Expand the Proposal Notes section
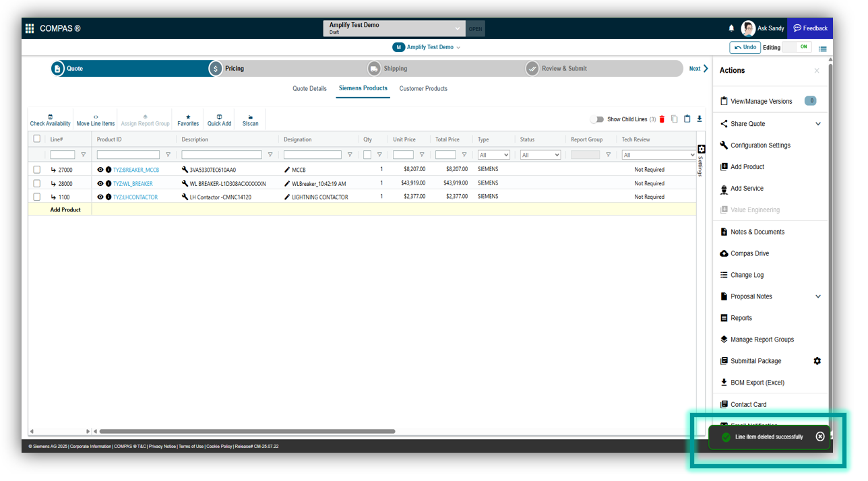This screenshot has width=868, height=481. coord(818,296)
